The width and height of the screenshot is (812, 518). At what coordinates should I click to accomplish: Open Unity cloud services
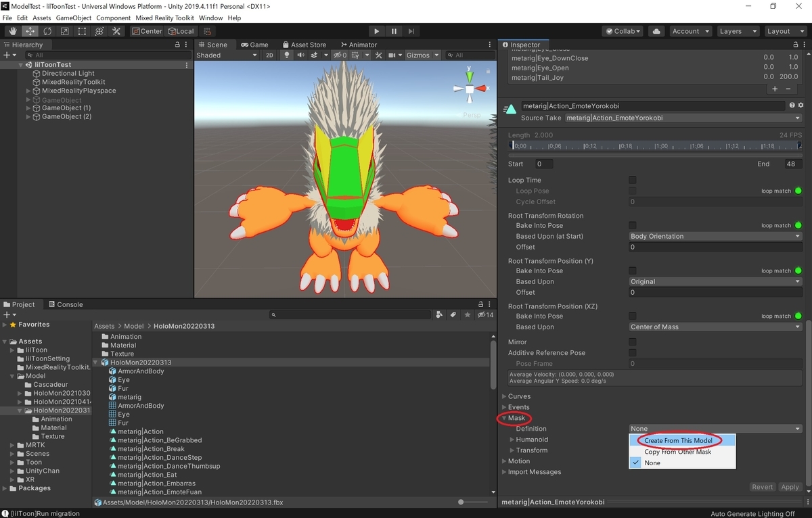[656, 31]
